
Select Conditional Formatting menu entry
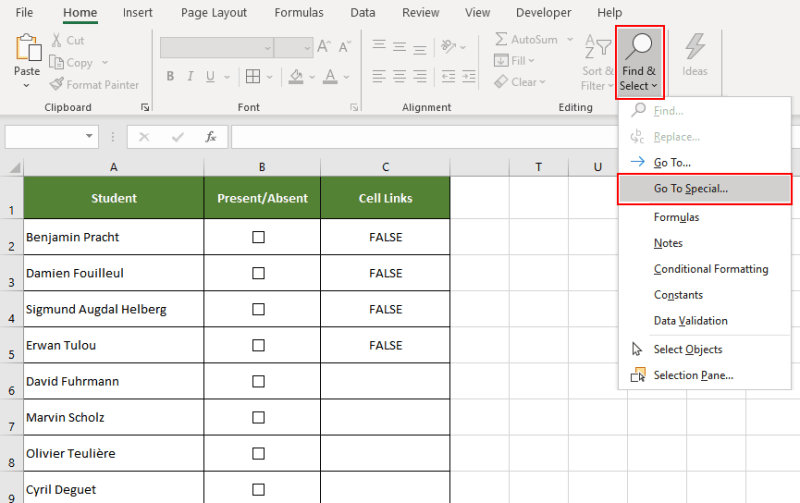click(705, 269)
